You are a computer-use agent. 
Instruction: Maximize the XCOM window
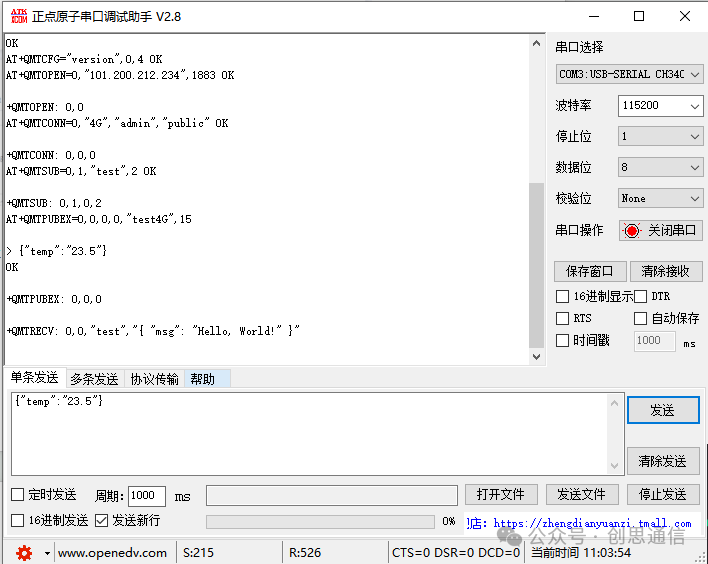click(639, 17)
